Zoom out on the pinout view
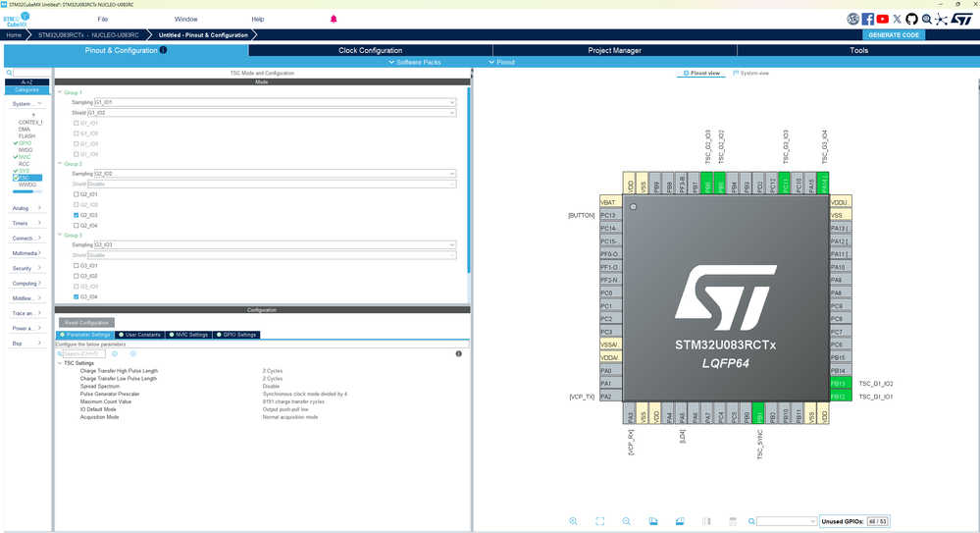The height and width of the screenshot is (533, 980). click(x=626, y=521)
